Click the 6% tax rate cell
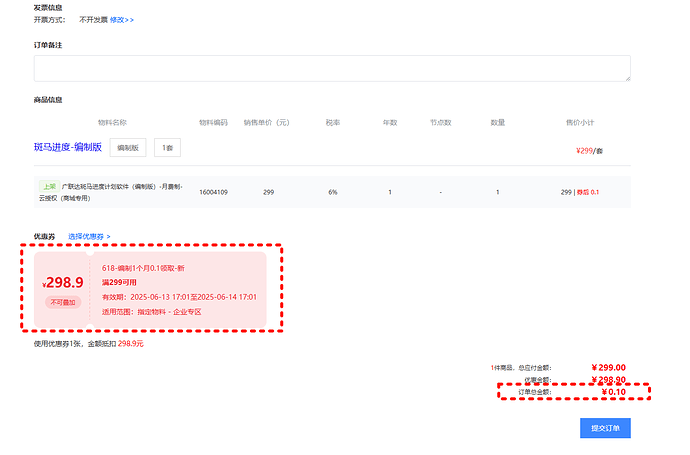This screenshot has height=455, width=690. [333, 192]
